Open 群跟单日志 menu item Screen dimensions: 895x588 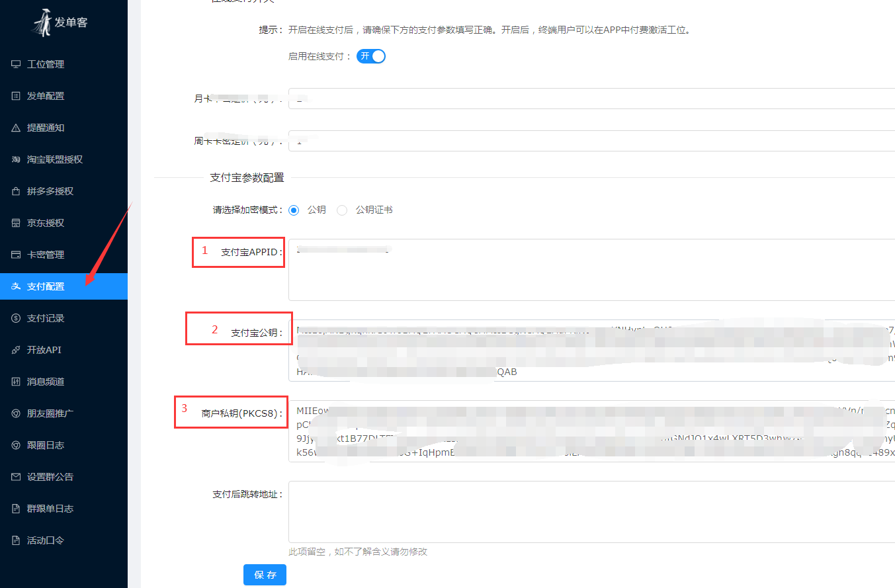(64, 509)
